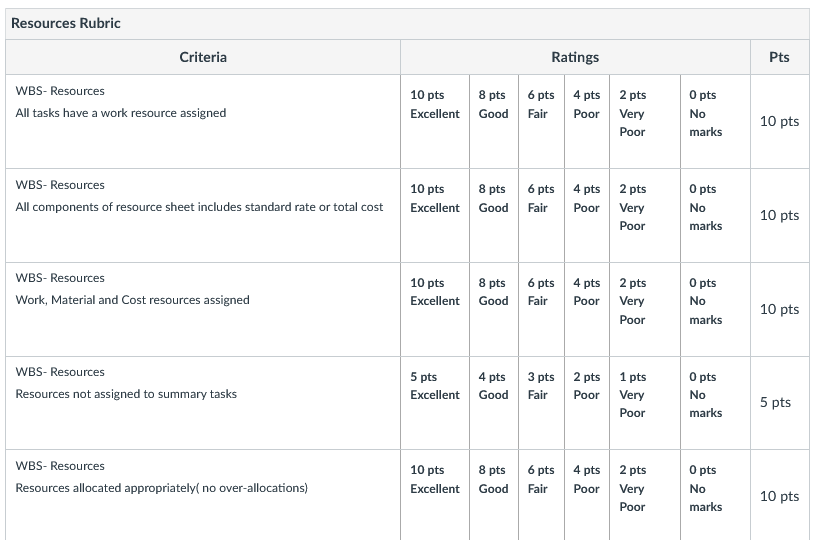Click the Resources Rubric title
The width and height of the screenshot is (819, 540).
point(66,23)
